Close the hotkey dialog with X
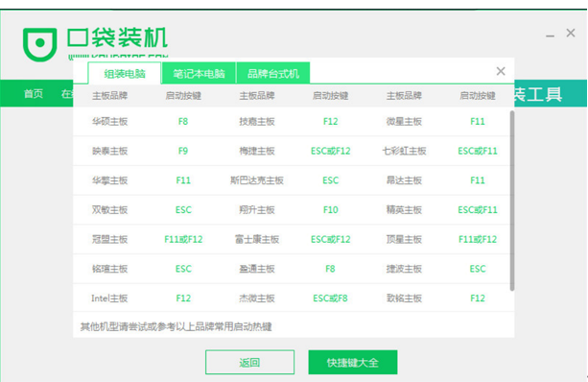588x382 pixels. pos(501,71)
